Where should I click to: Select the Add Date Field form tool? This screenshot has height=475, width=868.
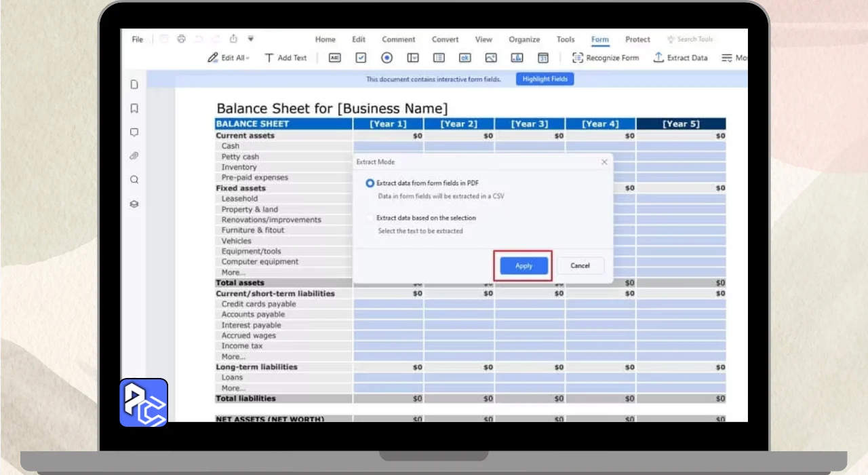point(543,58)
